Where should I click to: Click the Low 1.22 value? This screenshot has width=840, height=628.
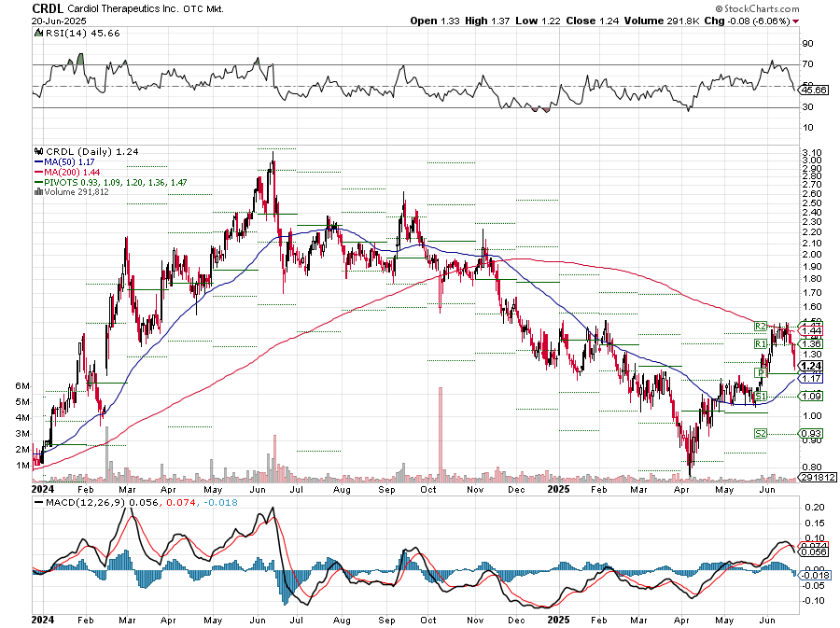coord(538,21)
